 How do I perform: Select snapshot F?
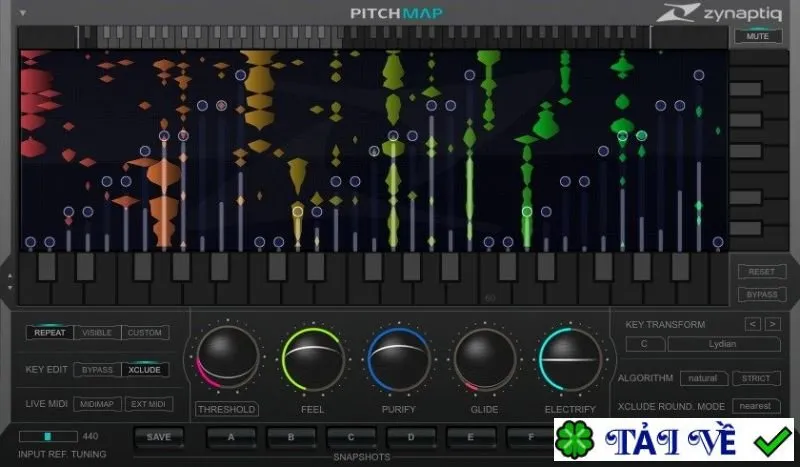(x=530, y=437)
